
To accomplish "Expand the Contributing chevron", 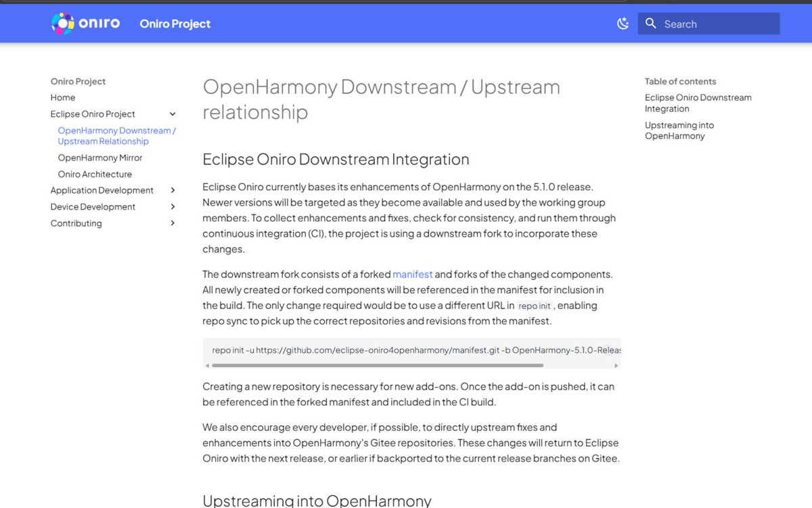I will (x=173, y=223).
